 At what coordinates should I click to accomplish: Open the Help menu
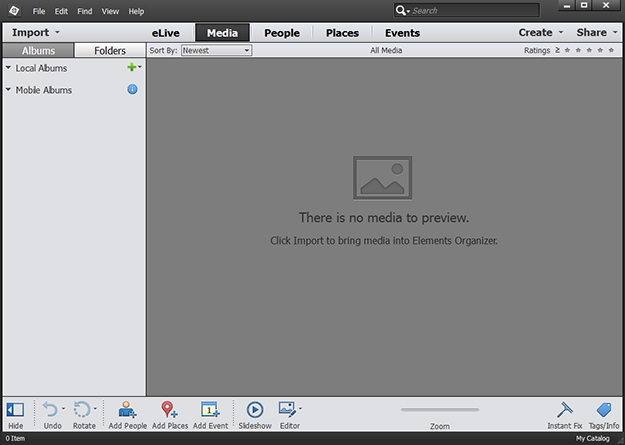[136, 11]
